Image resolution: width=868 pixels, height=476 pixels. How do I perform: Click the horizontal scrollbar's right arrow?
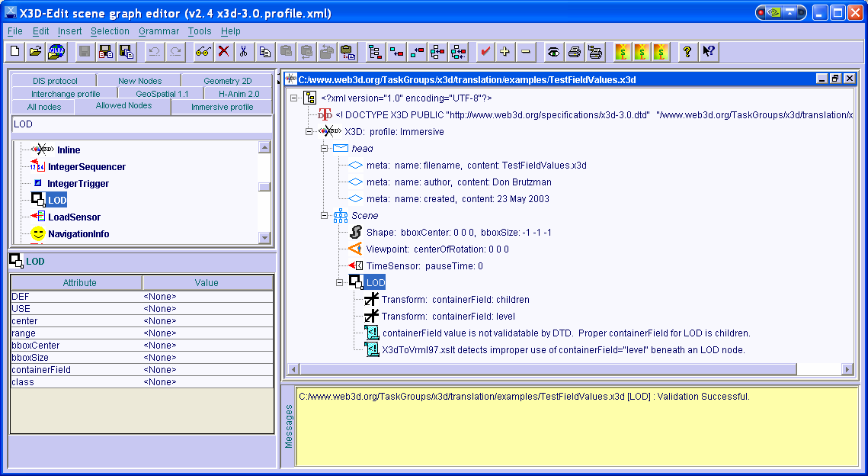point(847,369)
